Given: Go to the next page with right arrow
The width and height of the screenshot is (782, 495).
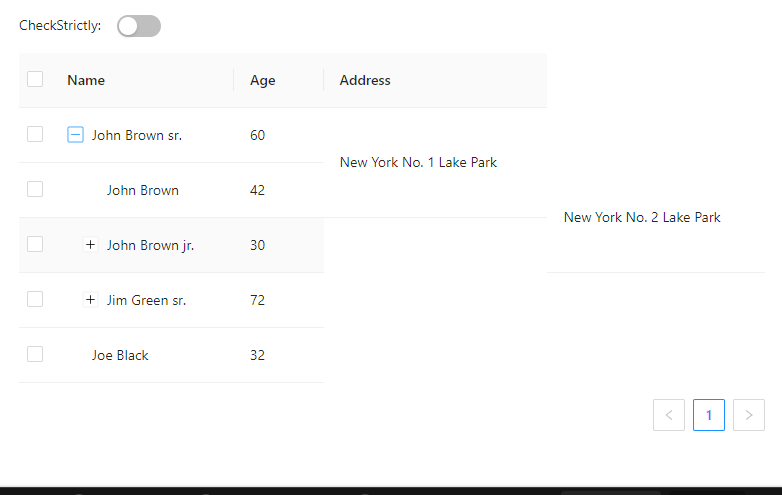Looking at the screenshot, I should tap(749, 415).
